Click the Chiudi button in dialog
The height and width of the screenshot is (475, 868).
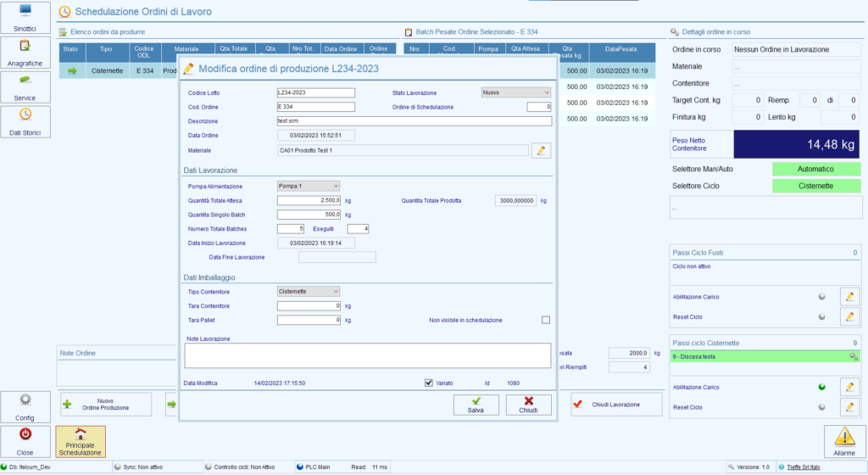[x=528, y=405]
